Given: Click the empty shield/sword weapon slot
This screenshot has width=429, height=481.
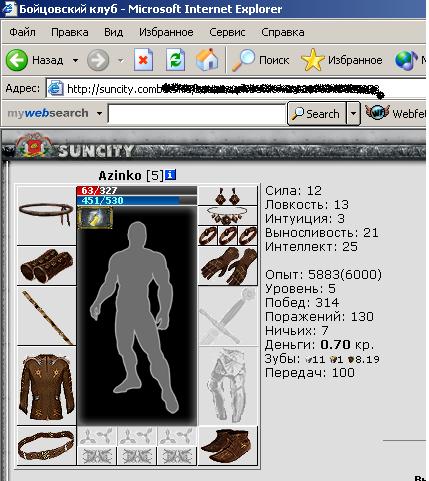Looking at the screenshot, I should click(x=228, y=316).
